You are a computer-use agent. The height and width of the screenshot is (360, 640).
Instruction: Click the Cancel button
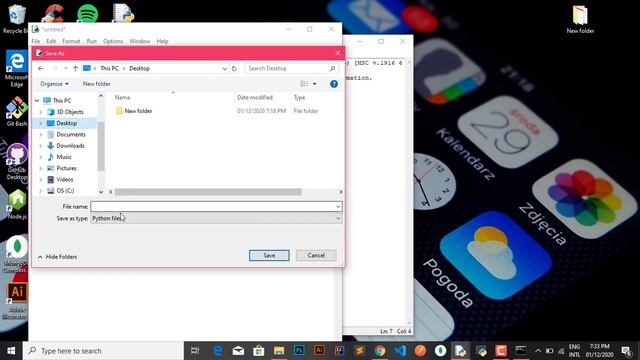click(316, 255)
